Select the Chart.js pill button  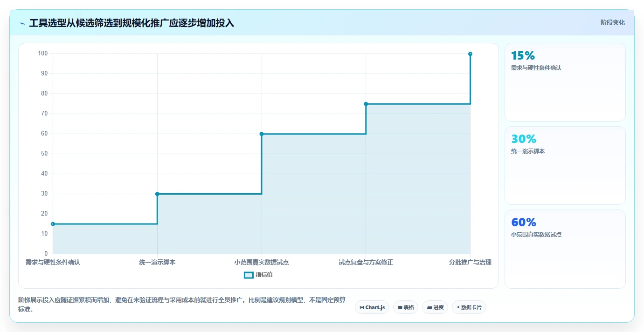tap(372, 307)
